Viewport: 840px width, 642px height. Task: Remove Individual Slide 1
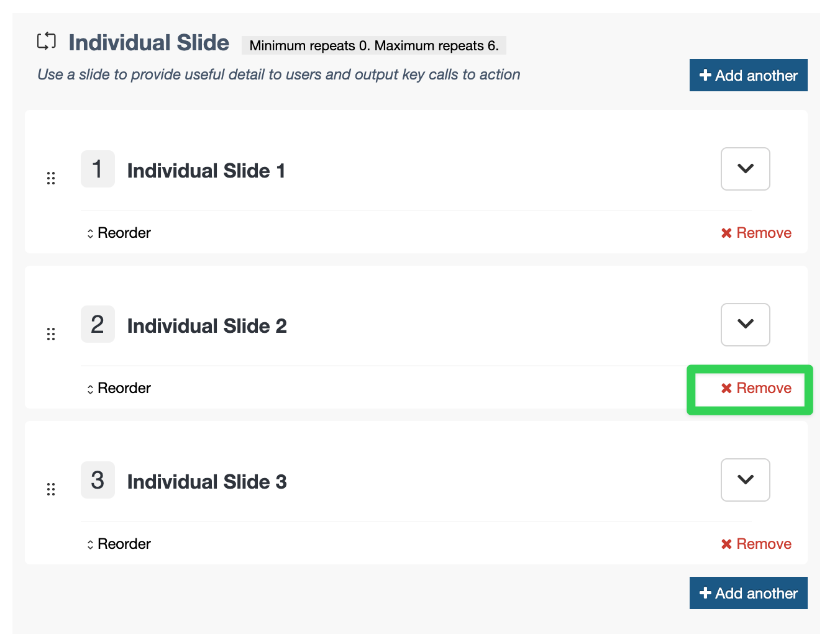pos(756,233)
